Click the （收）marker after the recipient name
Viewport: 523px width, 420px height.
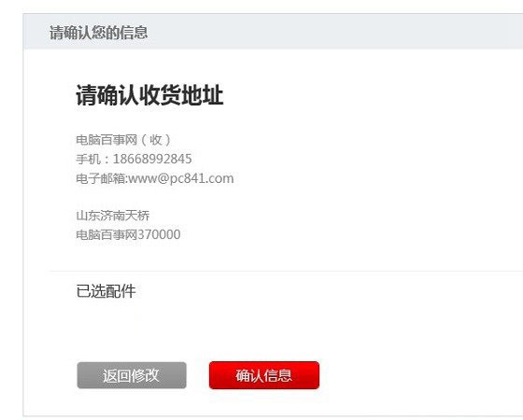[x=156, y=140]
